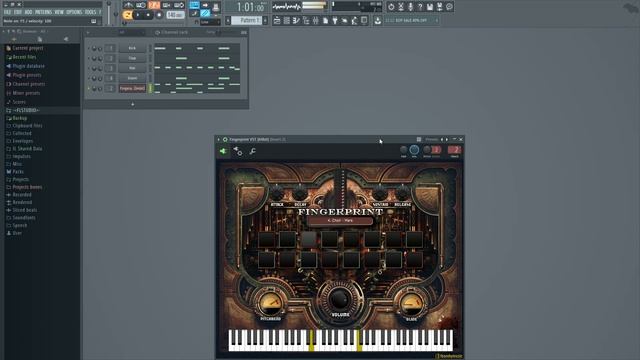Click the Kick channel button
Screen dimensions: 640x360
pos(132,48)
